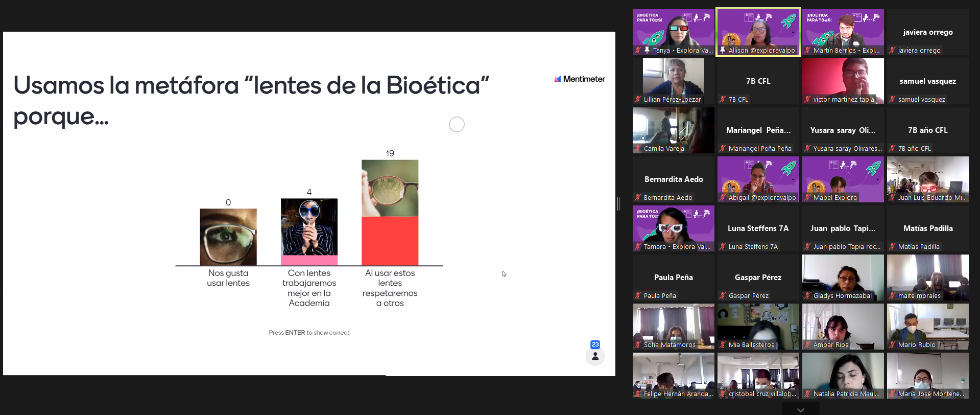980x415 pixels.
Task: Select the Bernardita Aedo participant tile
Action: [x=673, y=179]
